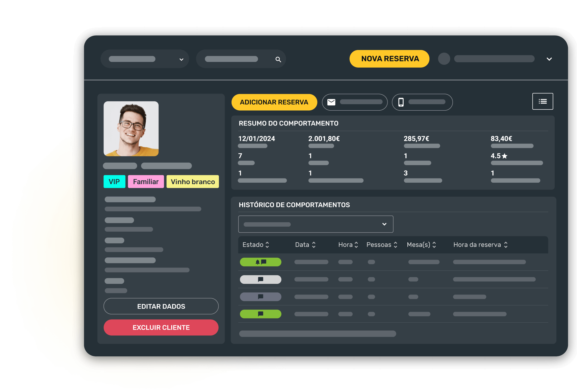Screen dimensions: 577x392
Task: Select the VIP tag
Action: tap(114, 182)
